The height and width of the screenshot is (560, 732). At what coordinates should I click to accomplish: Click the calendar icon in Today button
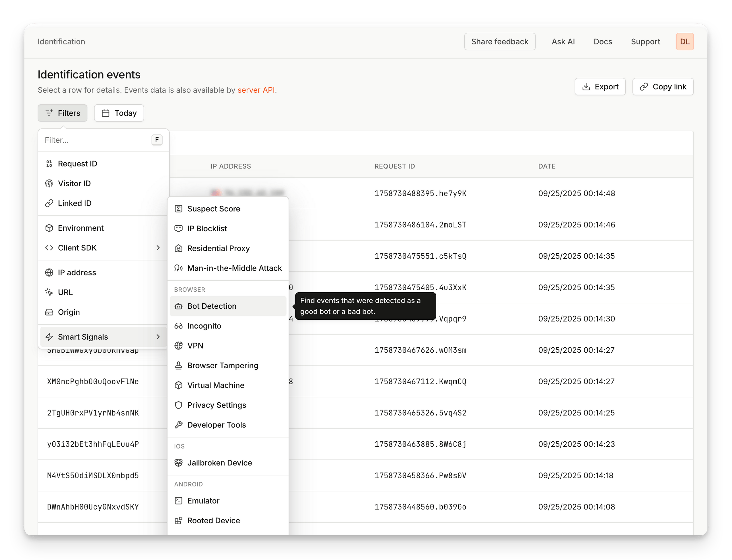[x=106, y=113]
